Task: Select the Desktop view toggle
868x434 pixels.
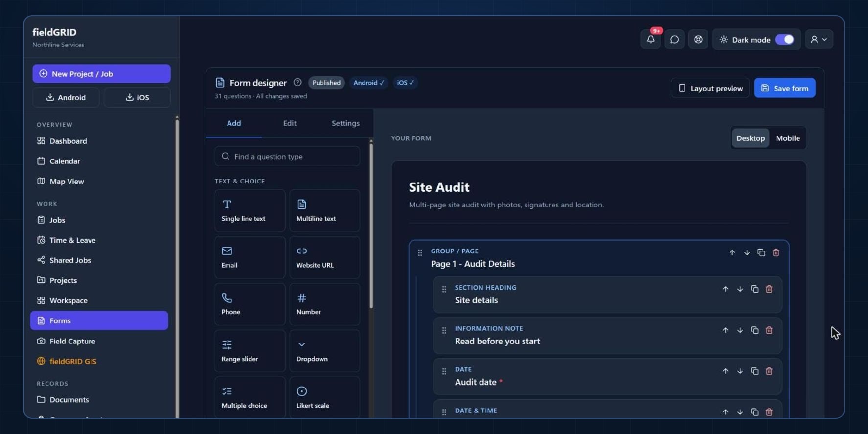Action: pyautogui.click(x=750, y=138)
